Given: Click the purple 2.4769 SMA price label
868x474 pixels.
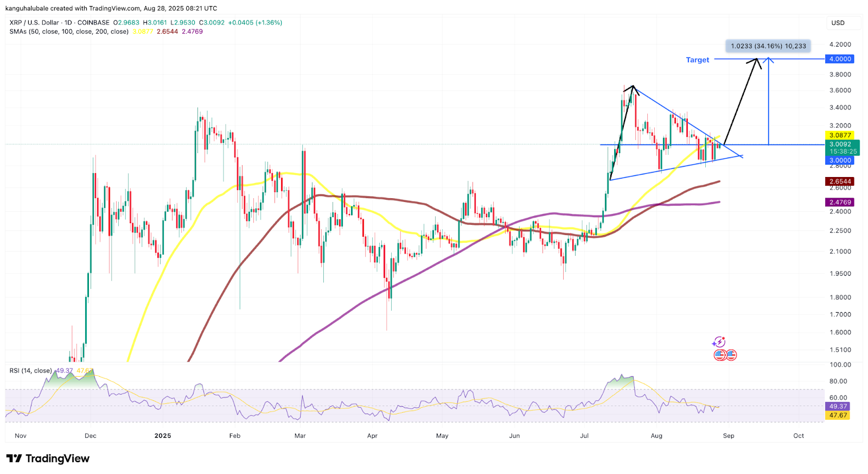Looking at the screenshot, I should [840, 202].
